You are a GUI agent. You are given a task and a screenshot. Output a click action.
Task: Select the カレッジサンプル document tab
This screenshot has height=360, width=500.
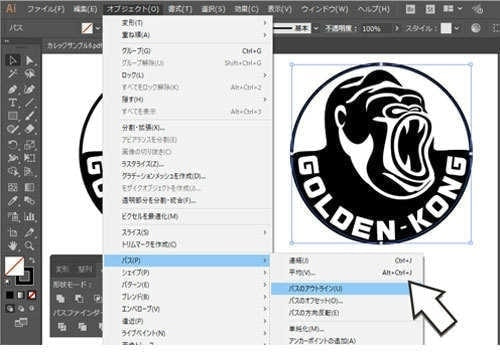click(74, 45)
